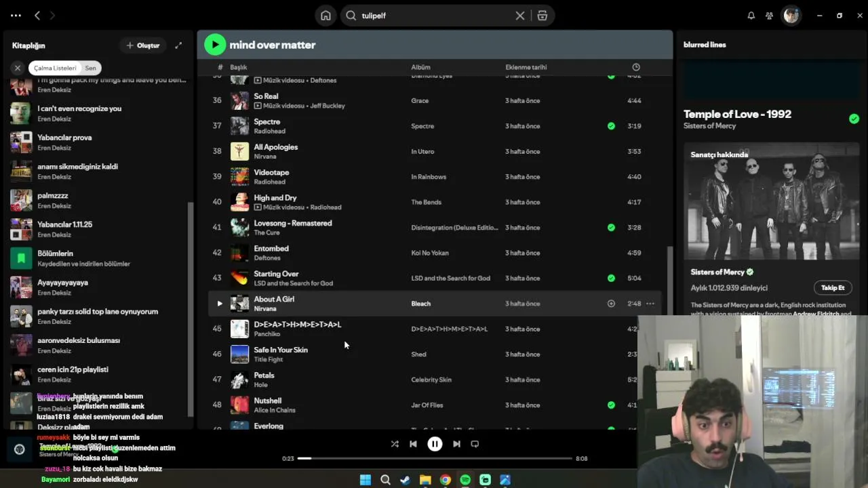Open the 'ceren icin 21p playlisti' playlist

pyautogui.click(x=99, y=374)
